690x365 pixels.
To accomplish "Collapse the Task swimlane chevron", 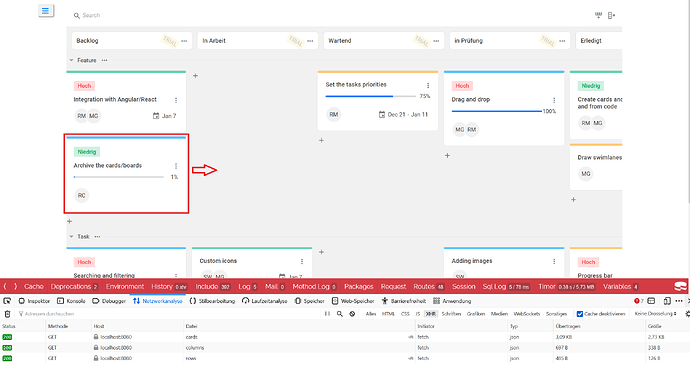I will coord(71,236).
